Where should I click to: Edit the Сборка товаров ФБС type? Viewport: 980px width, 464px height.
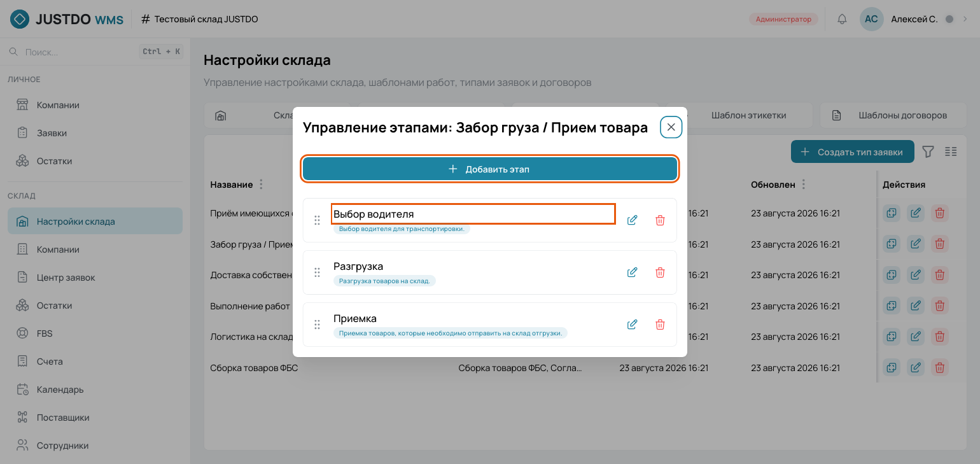916,367
